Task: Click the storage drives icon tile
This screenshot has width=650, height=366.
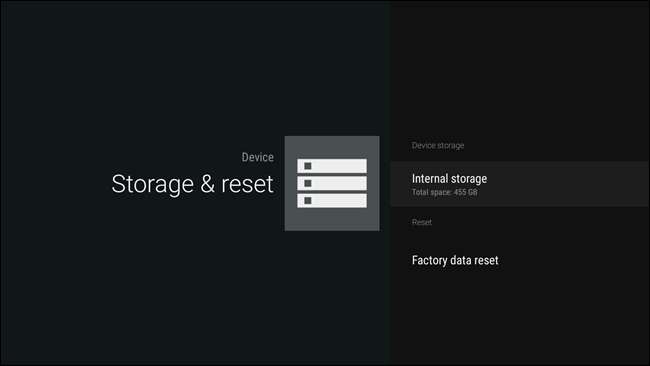Action: tap(332, 183)
